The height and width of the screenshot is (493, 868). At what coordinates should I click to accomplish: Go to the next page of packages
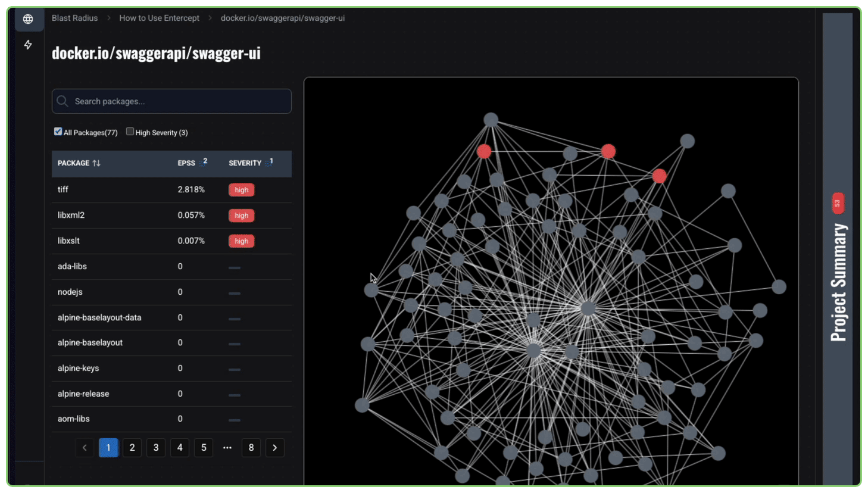pyautogui.click(x=274, y=448)
